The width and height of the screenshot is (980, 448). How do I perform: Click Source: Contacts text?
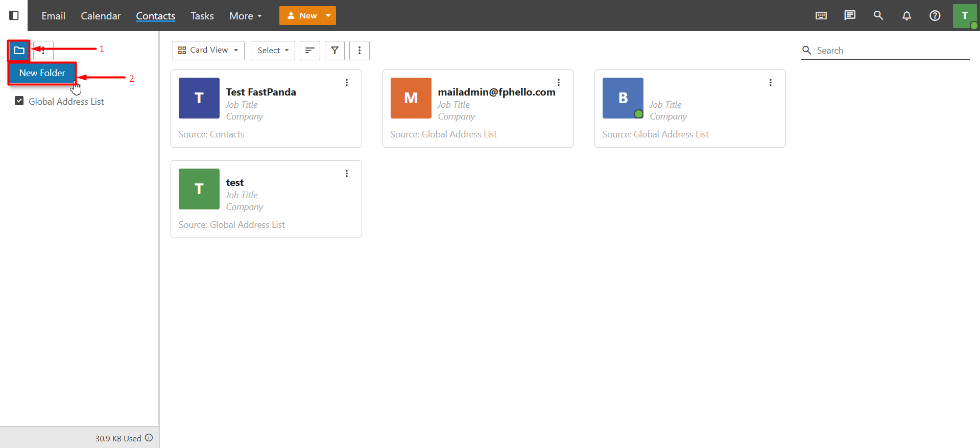[x=211, y=134]
